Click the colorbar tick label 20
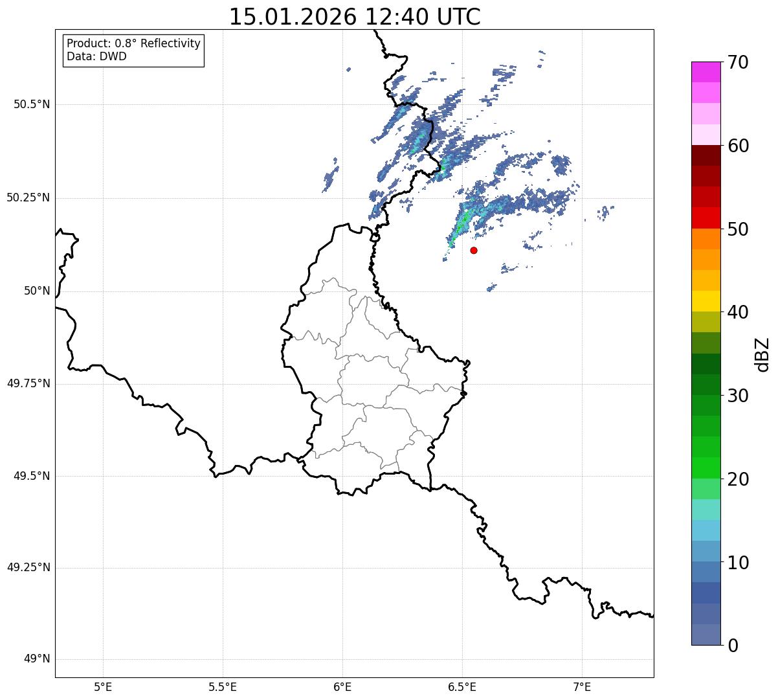This screenshot has width=778, height=700. (x=739, y=479)
